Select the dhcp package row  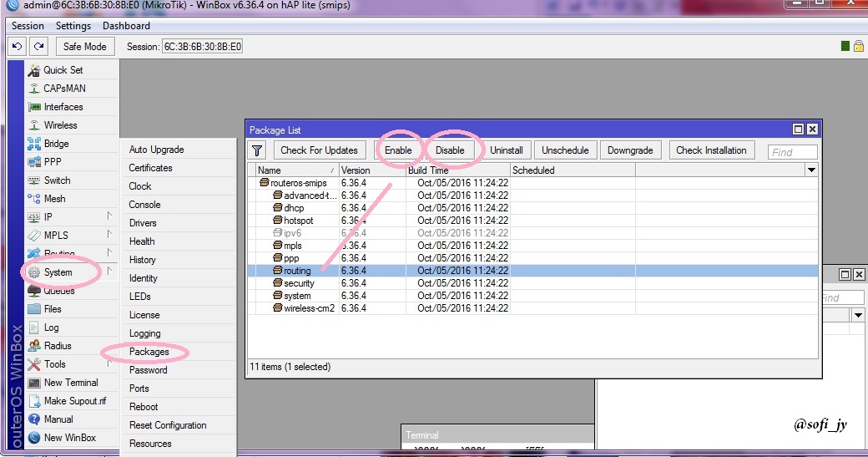click(x=532, y=208)
